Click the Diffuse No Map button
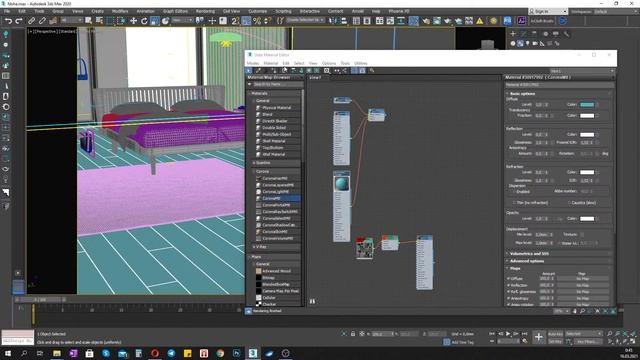640x360 pixels. coord(582,279)
